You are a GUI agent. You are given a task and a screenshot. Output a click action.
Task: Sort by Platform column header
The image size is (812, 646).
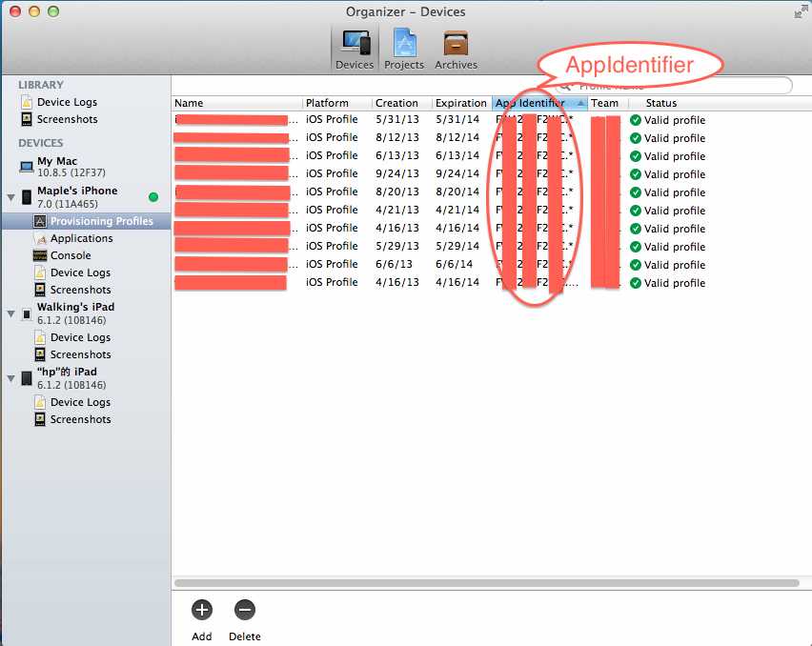tap(337, 103)
